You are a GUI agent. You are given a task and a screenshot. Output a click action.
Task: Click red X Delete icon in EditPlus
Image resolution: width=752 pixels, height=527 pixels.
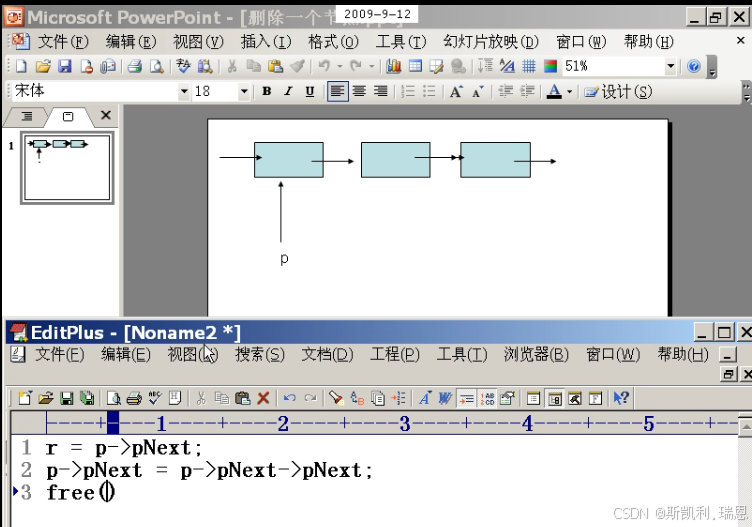pos(263,398)
